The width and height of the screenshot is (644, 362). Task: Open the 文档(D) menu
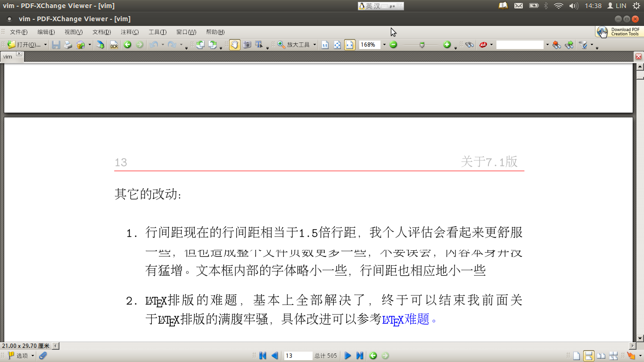[101, 32]
